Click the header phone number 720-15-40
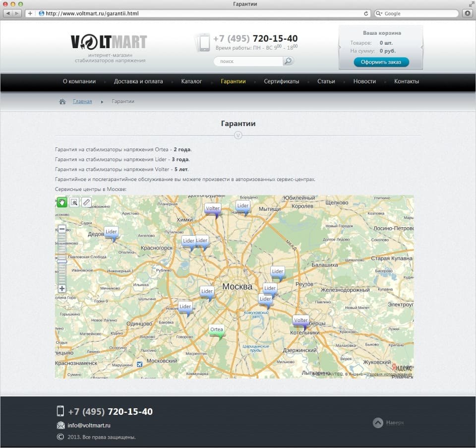Image resolution: width=476 pixels, height=448 pixels. [x=275, y=39]
